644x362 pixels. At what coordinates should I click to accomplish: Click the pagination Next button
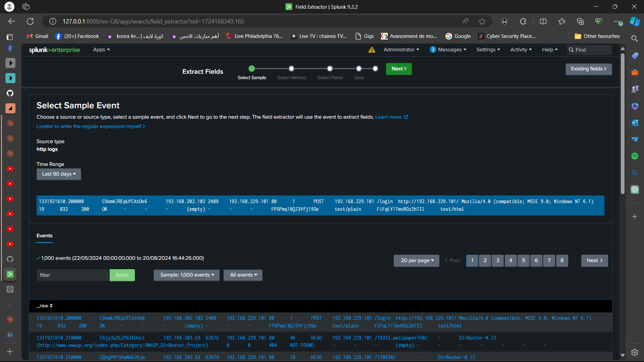pos(595,260)
